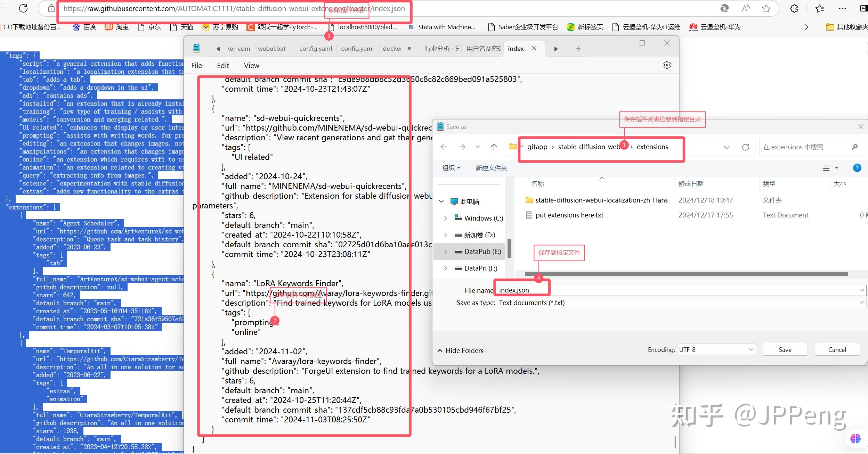
Task: Click the favorites star icon in address bar
Action: (766, 9)
